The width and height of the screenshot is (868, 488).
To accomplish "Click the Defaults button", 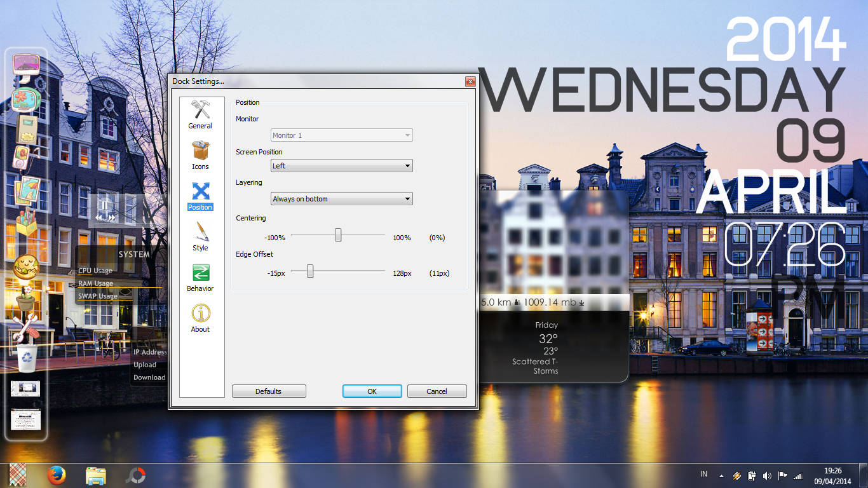I will click(269, 391).
